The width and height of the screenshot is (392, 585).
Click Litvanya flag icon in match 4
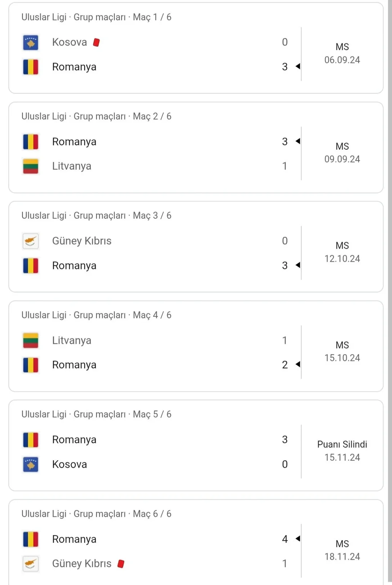click(x=31, y=340)
